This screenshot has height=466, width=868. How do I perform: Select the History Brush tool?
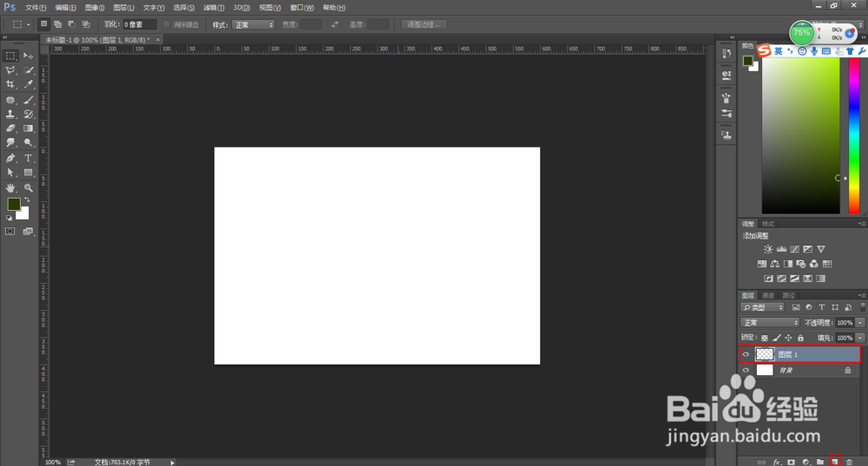29,114
